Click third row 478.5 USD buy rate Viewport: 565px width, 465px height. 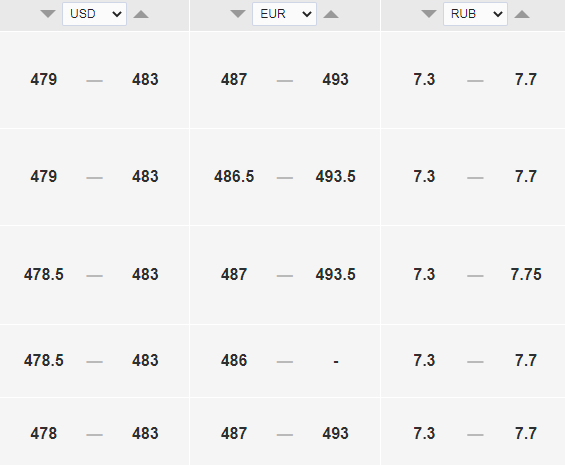(44, 274)
